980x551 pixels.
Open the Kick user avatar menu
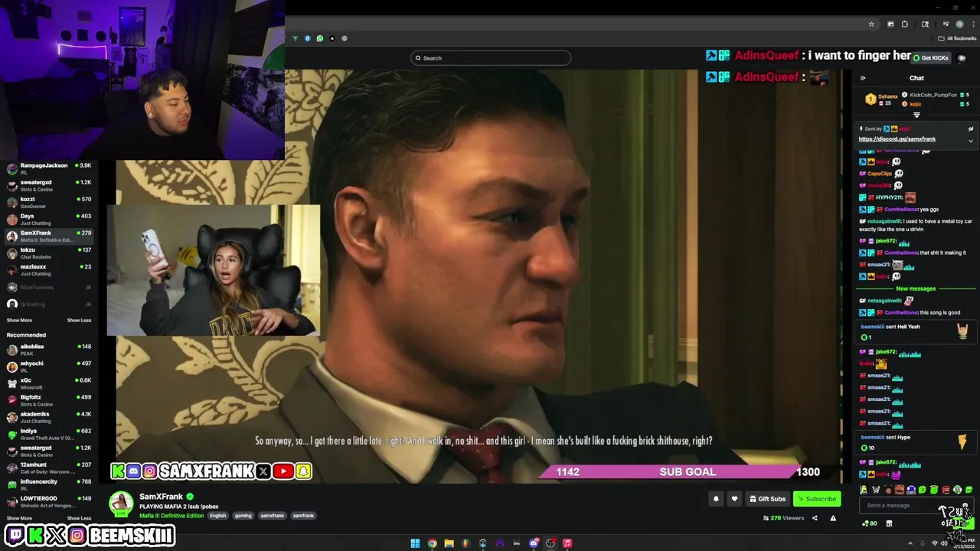click(x=962, y=58)
